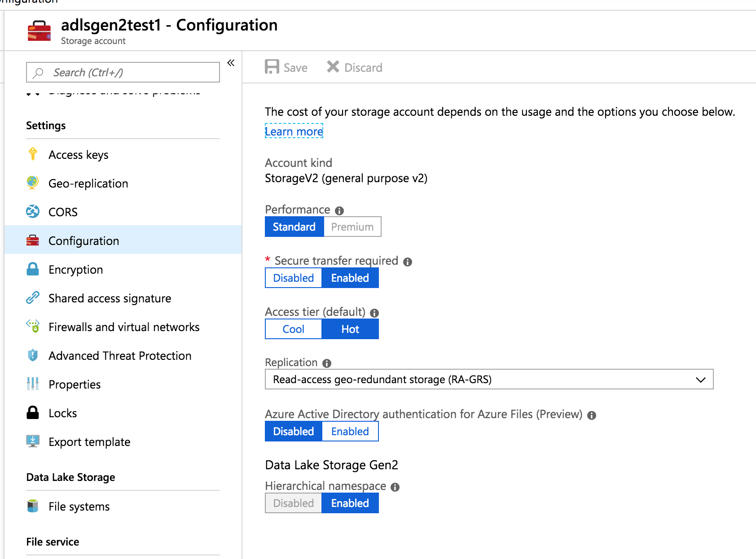Collapse the left sidebar panel
The height and width of the screenshot is (559, 756).
[230, 63]
